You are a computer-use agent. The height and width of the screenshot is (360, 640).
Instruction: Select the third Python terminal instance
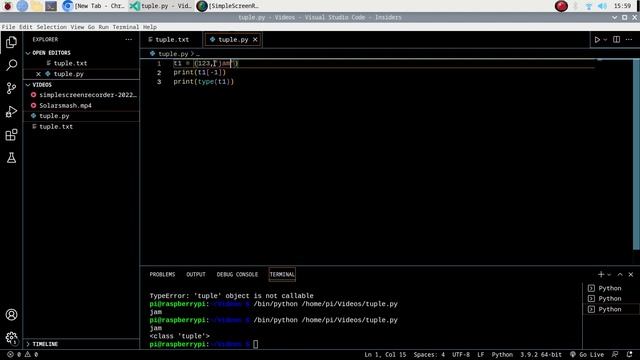pos(611,309)
